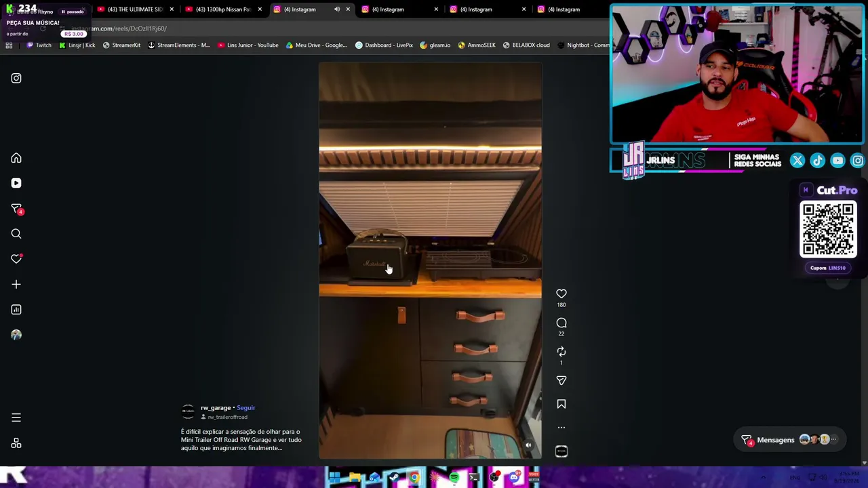Open Twitch bookmark
Image resolution: width=868 pixels, height=488 pixels.
pyautogui.click(x=39, y=45)
